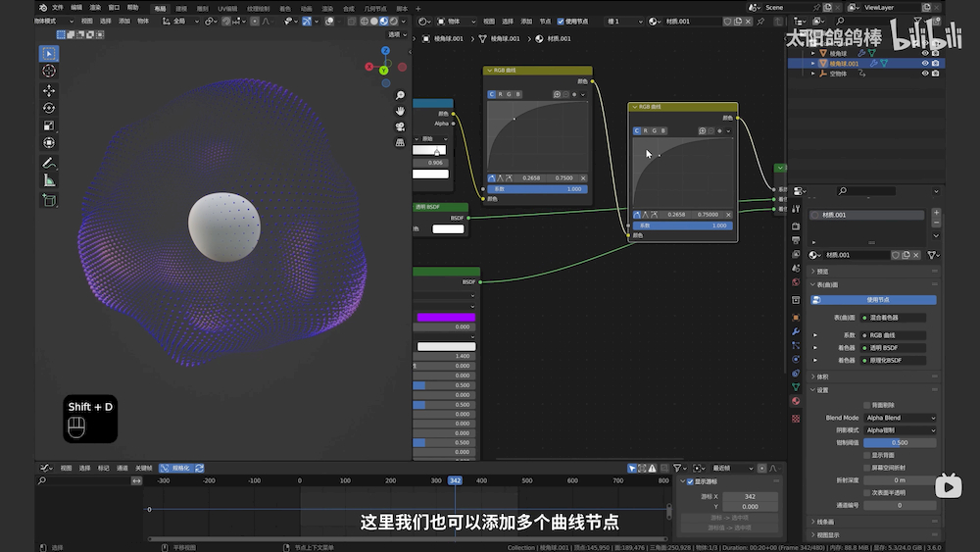Select the Select Box tool
The width and height of the screenshot is (980, 552).
pos(49,54)
